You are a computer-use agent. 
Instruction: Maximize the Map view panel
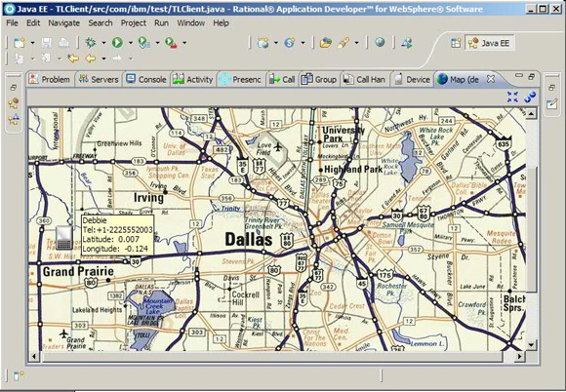point(531,76)
